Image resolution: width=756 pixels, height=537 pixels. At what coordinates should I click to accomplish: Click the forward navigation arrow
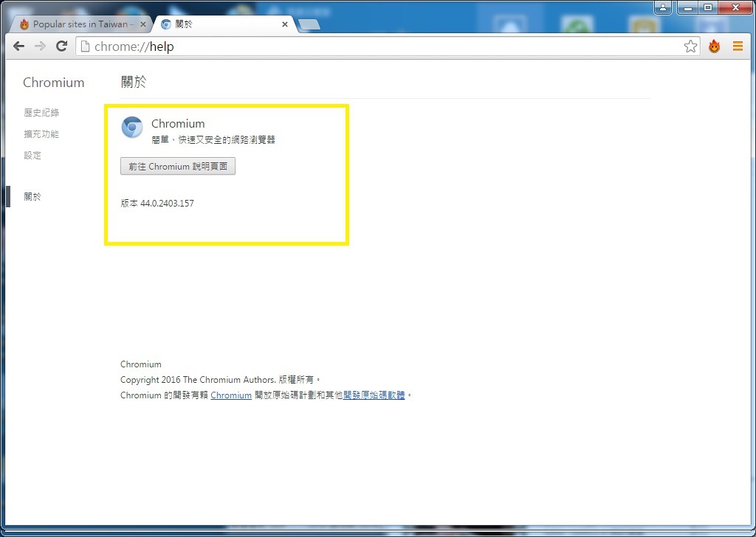click(40, 46)
